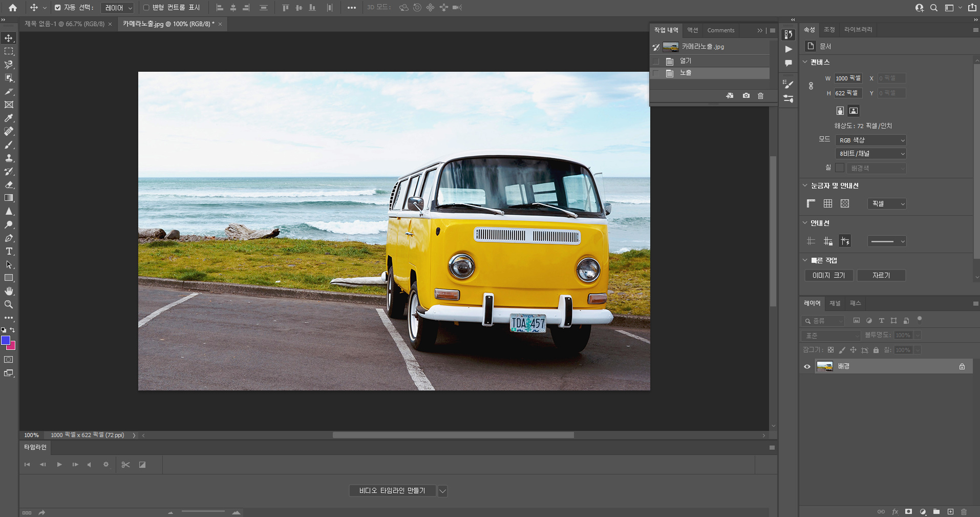The image size is (980, 517).
Task: Collapse the 눈금자 및 안내선 section
Action: 805,185
